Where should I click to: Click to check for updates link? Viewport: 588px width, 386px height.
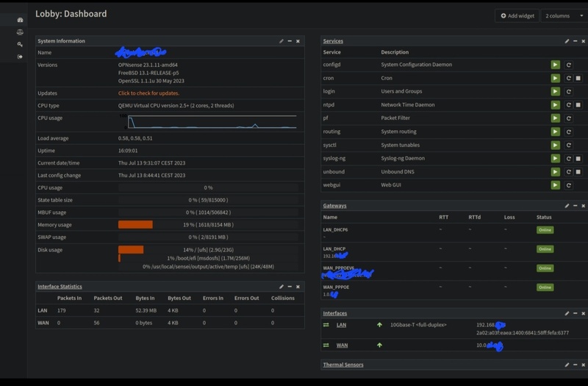(x=148, y=93)
